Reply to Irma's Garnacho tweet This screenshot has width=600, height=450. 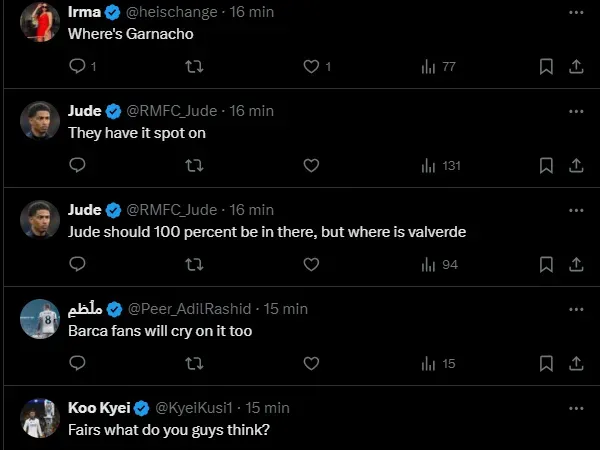pos(77,67)
